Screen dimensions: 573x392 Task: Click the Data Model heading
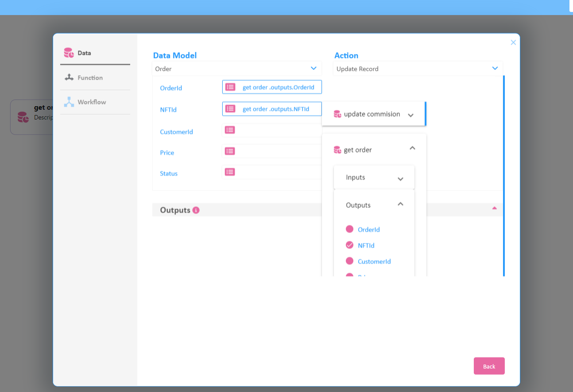(x=175, y=55)
